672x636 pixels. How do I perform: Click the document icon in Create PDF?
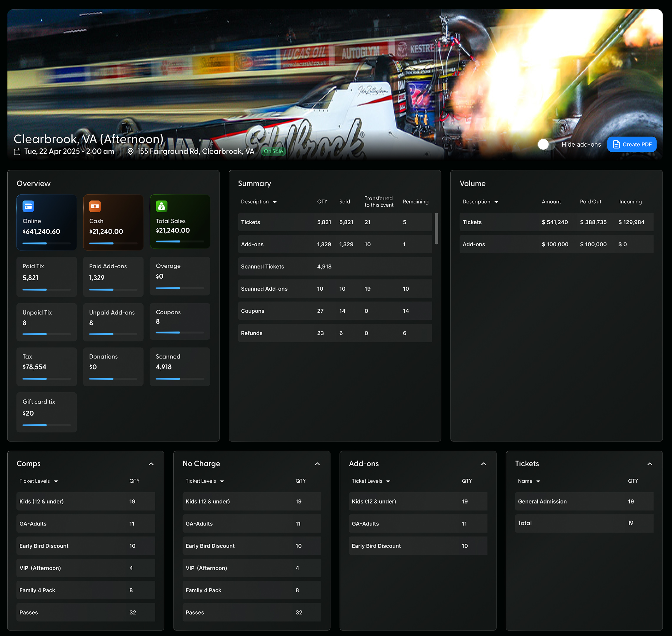(616, 144)
